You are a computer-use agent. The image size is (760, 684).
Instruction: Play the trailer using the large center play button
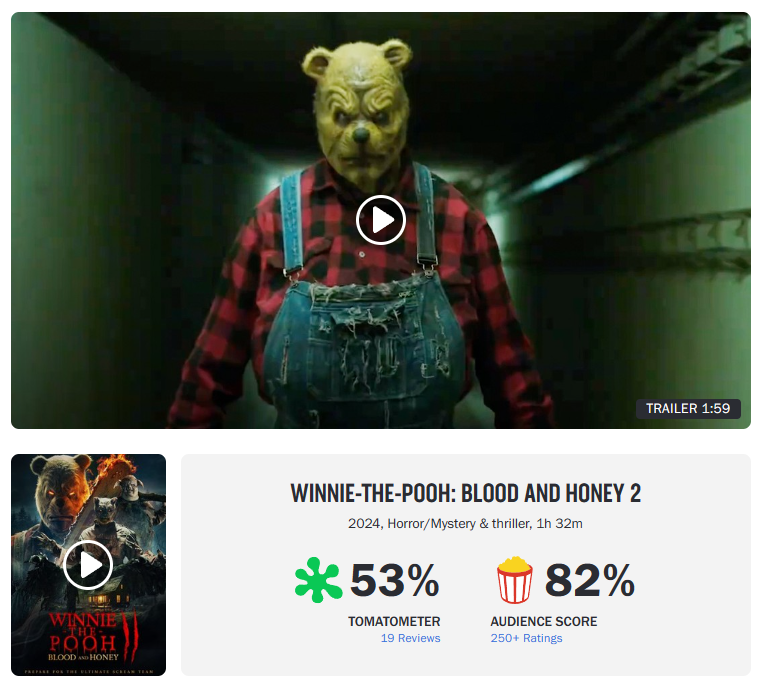(380, 220)
